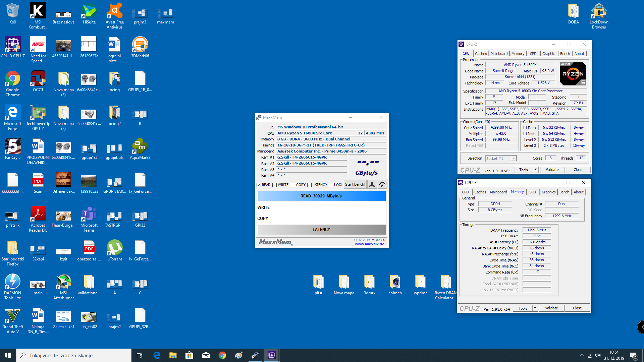Screen dimensions: 644x362
Task: Click the READ 30029 MByte/s result bar
Action: pyautogui.click(x=321, y=196)
